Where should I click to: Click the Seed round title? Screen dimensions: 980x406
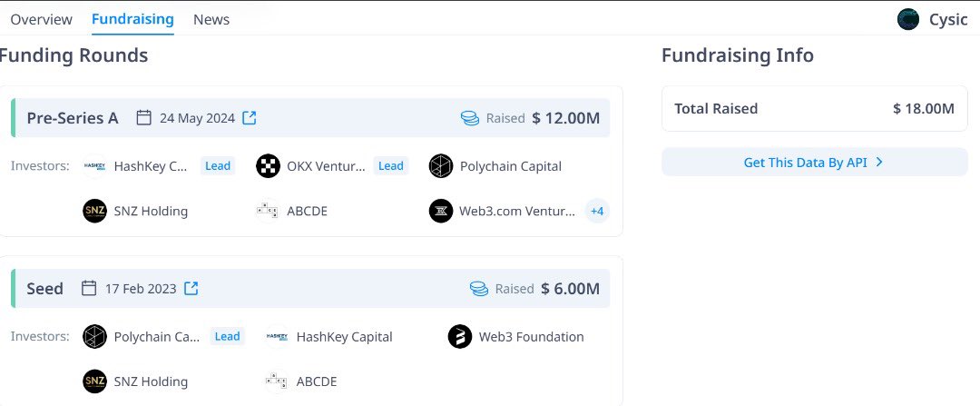[45, 289]
